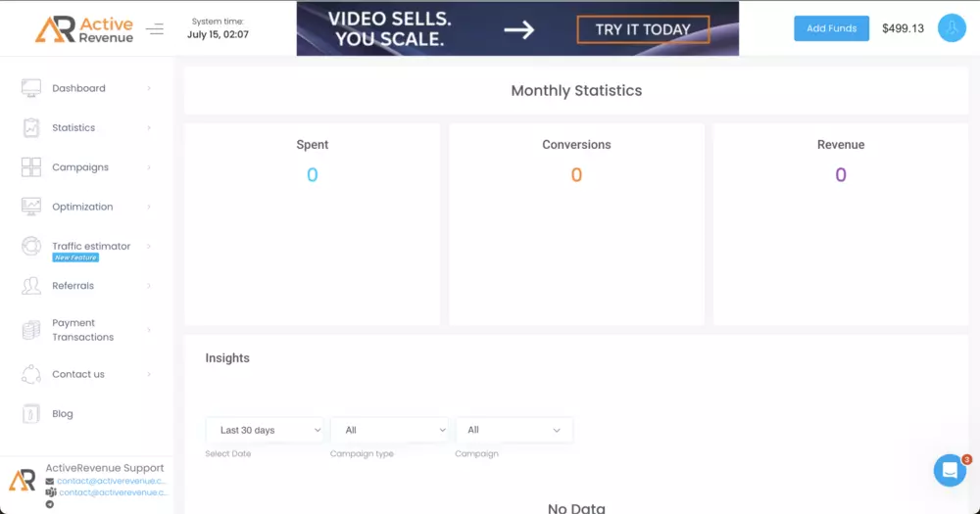
Task: Open the Last 30 days date dropdown
Action: [x=265, y=430]
